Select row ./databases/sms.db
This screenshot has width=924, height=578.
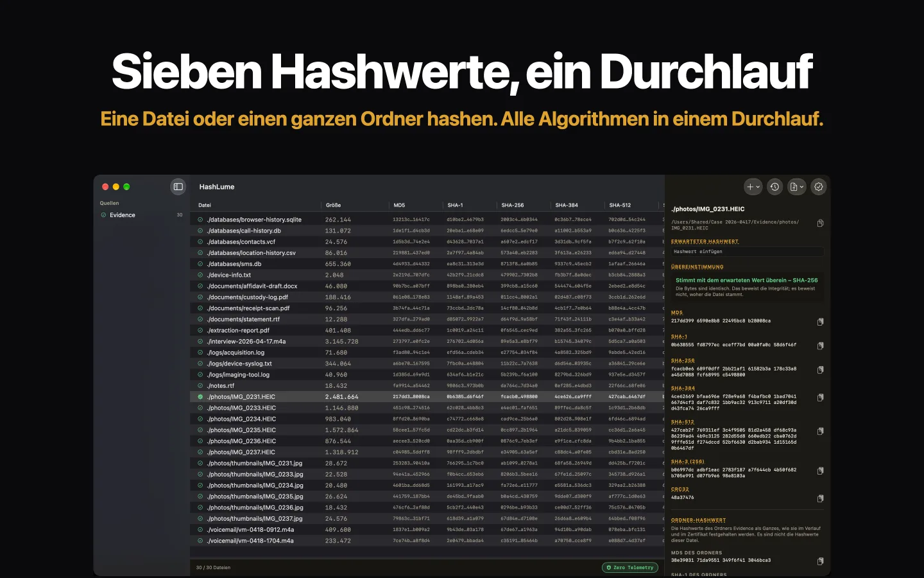tap(427, 264)
